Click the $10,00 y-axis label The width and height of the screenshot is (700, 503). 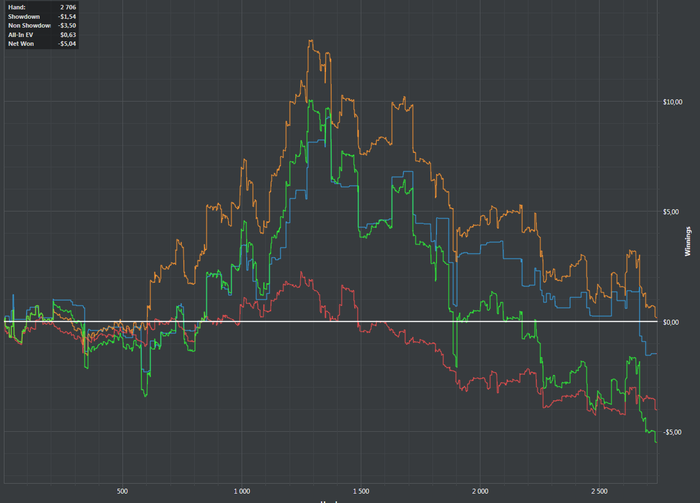tap(672, 102)
